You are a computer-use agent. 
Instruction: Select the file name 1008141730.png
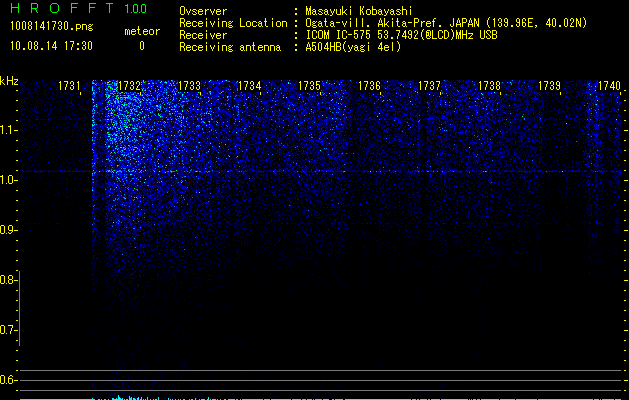click(x=52, y=27)
